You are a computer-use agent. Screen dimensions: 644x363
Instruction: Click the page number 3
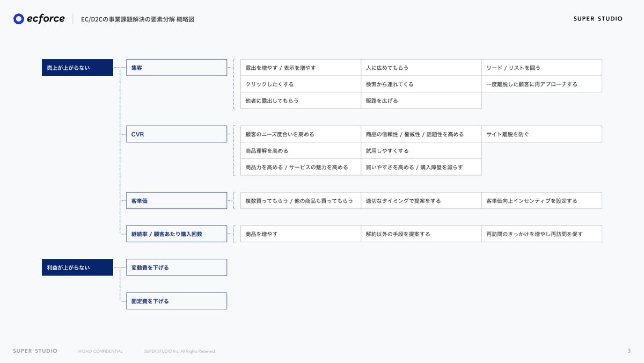[629, 351]
